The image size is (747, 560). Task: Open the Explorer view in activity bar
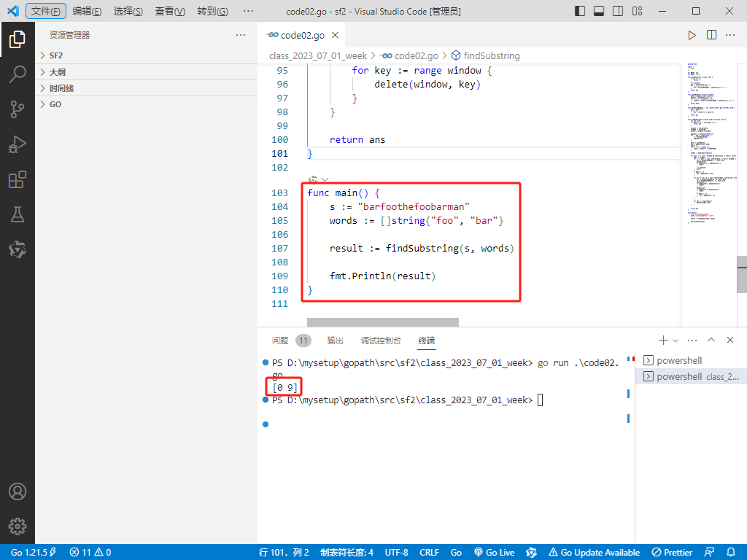click(x=18, y=39)
